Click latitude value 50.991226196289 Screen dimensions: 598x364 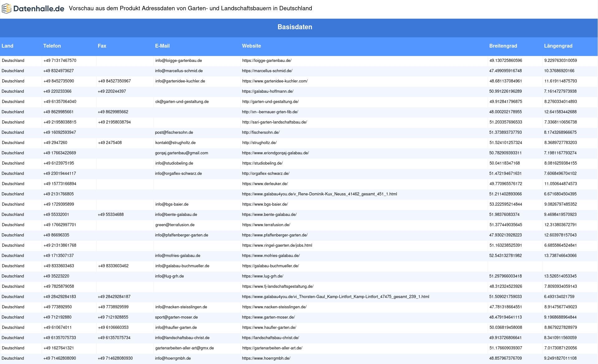coord(505,91)
